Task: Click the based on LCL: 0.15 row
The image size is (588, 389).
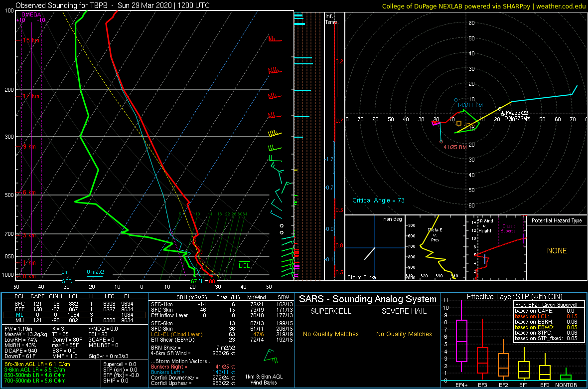Action: [547, 316]
